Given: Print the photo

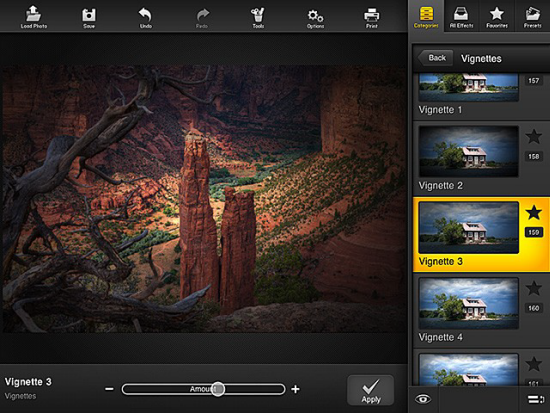Looking at the screenshot, I should (371, 18).
